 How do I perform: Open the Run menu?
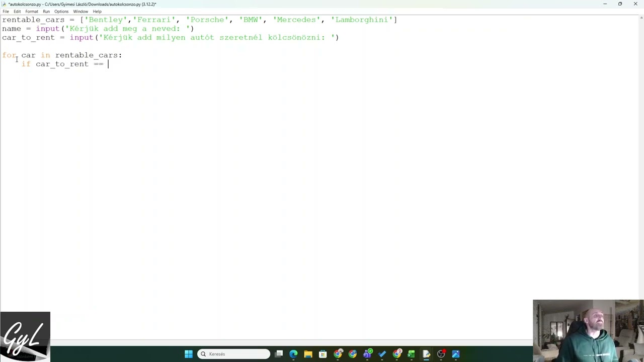pos(46,12)
